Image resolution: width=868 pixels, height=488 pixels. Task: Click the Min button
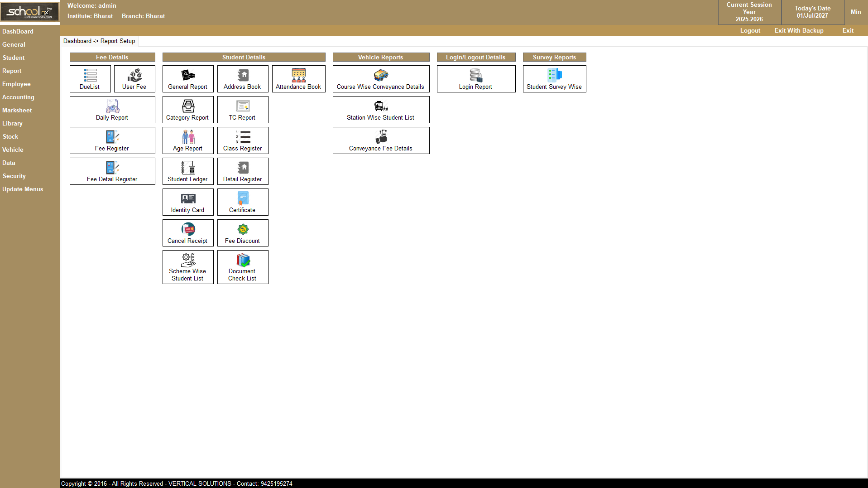[x=856, y=12]
